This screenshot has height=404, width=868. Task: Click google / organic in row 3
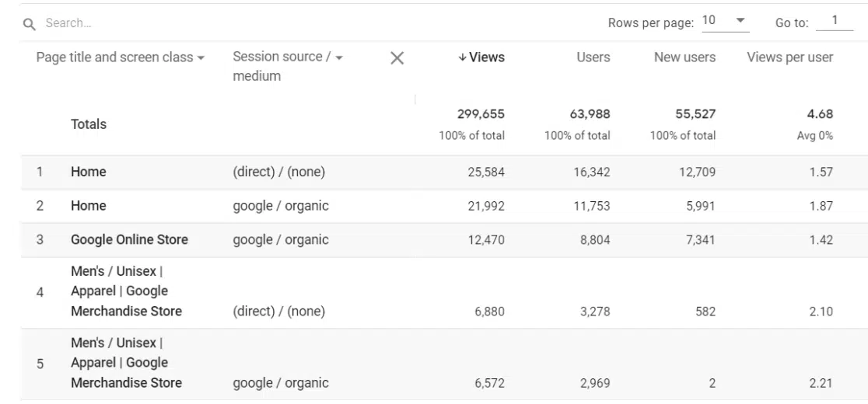coord(281,239)
